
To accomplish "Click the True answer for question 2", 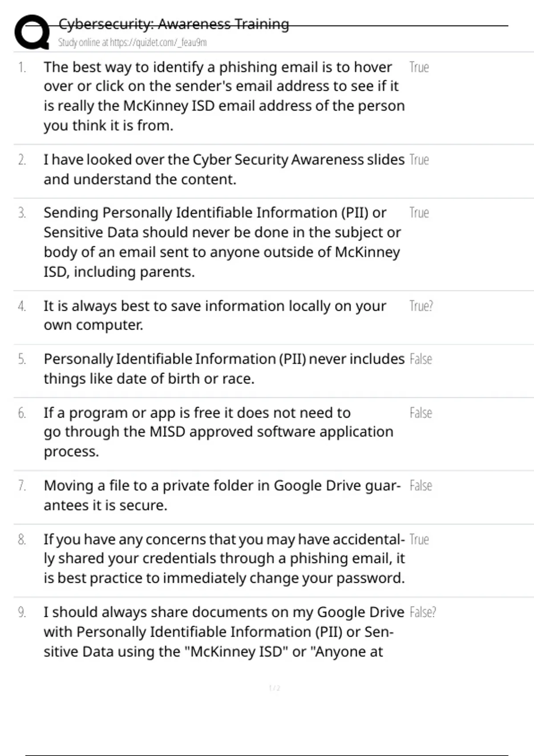I will (419, 160).
